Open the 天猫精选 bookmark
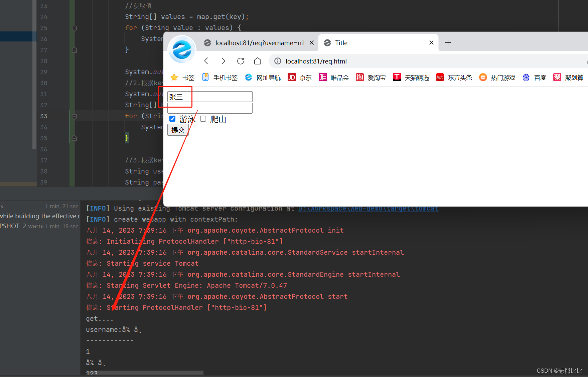588x377 pixels. pos(411,78)
